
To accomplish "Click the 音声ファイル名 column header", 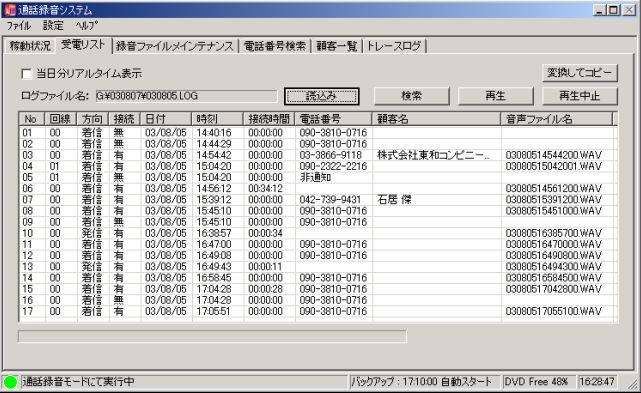I will click(x=557, y=119).
